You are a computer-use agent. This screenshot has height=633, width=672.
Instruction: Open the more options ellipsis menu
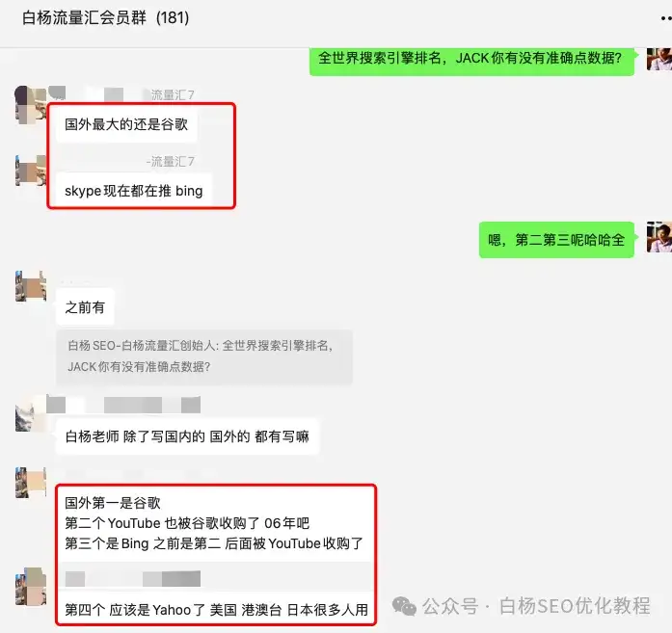[665, 18]
